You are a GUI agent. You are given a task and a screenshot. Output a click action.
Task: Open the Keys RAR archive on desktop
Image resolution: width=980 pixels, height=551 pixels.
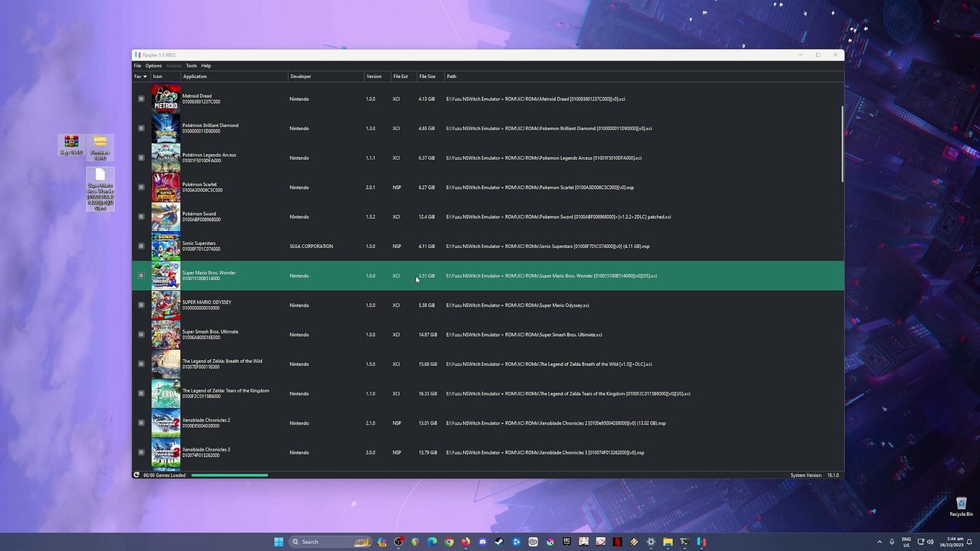click(71, 142)
